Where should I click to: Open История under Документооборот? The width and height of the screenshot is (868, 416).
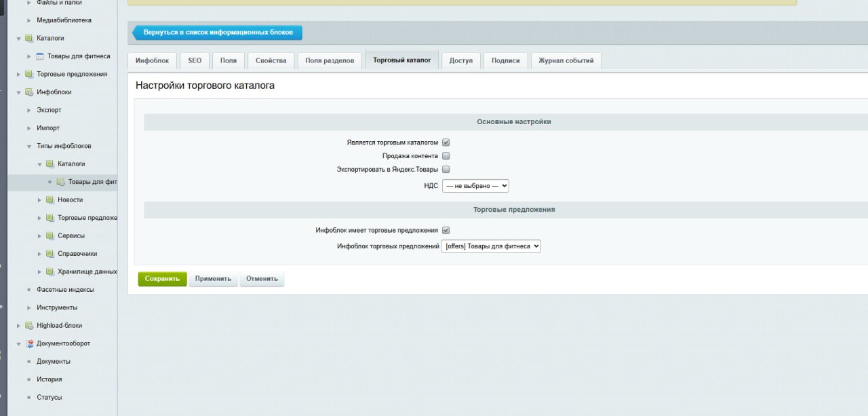point(50,379)
